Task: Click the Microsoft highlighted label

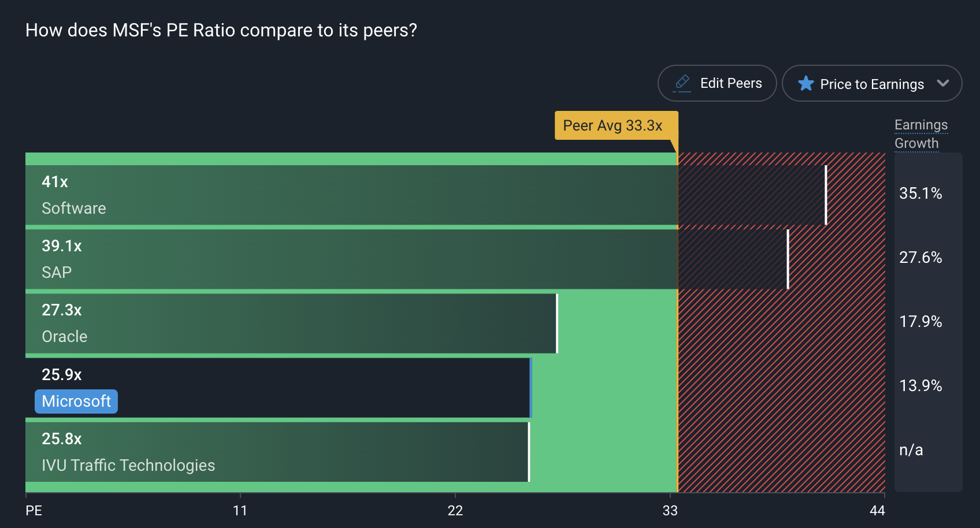Action: 76,401
